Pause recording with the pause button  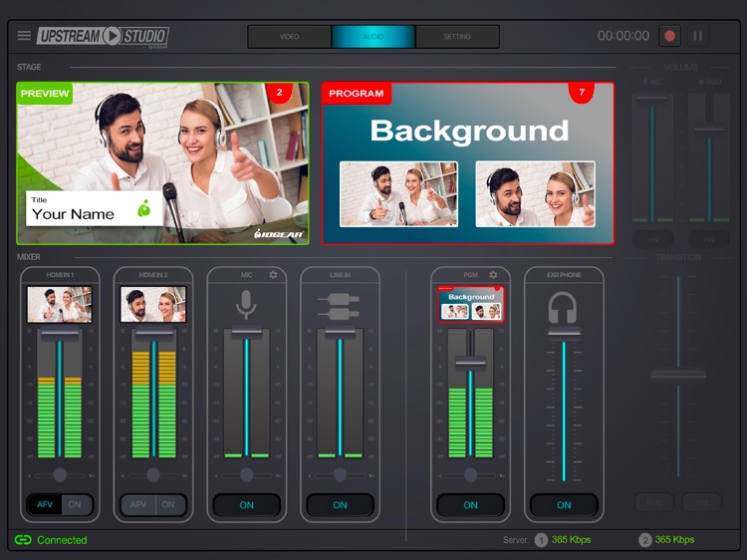(697, 36)
